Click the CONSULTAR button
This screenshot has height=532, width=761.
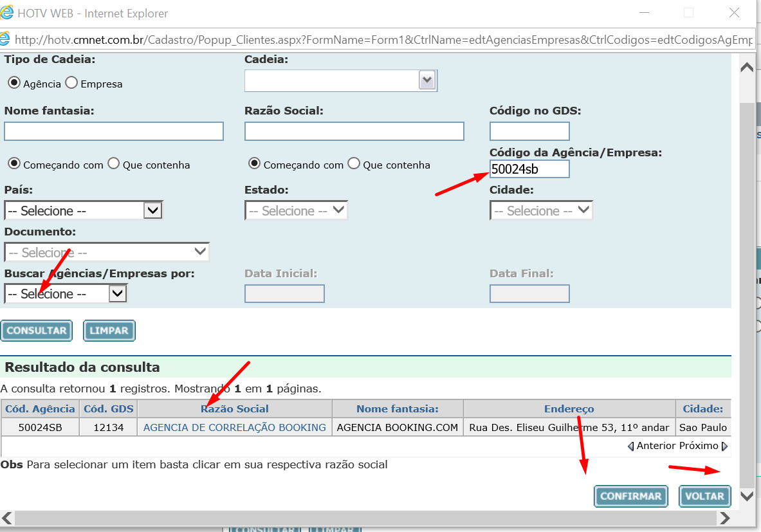click(x=37, y=331)
